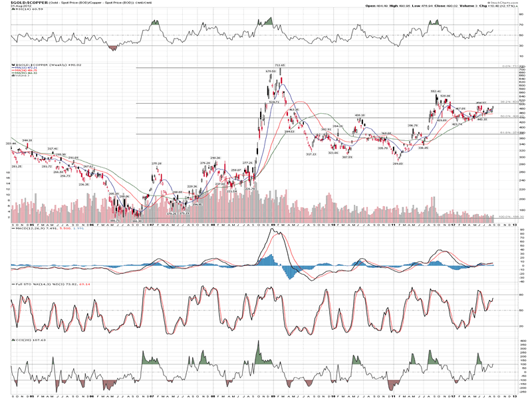Click the red MA legend line
This screenshot has height=399, width=532.
[24, 70]
